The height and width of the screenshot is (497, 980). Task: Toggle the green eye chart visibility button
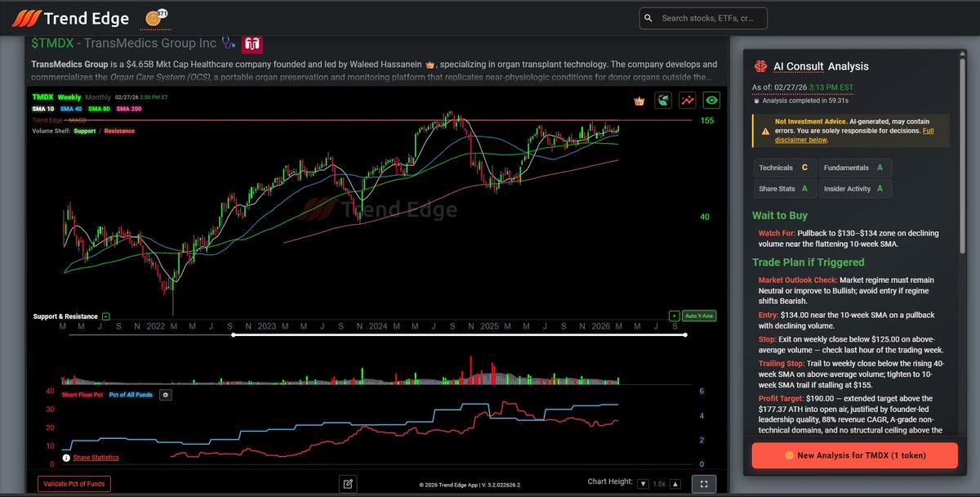click(713, 101)
